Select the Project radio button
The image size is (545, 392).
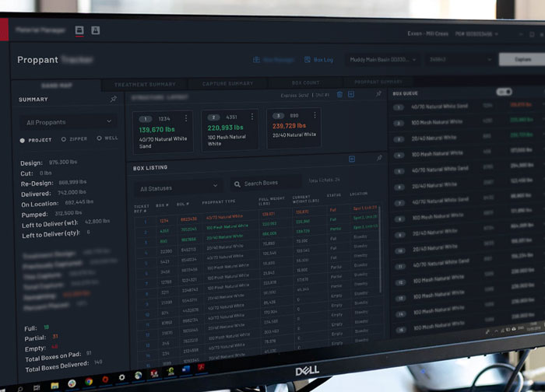coord(23,140)
